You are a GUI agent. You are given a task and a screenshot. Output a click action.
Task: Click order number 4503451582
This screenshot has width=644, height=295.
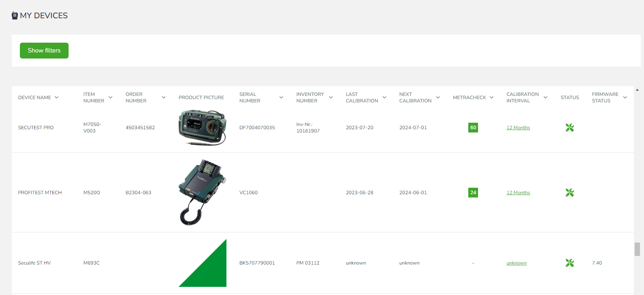coord(140,128)
